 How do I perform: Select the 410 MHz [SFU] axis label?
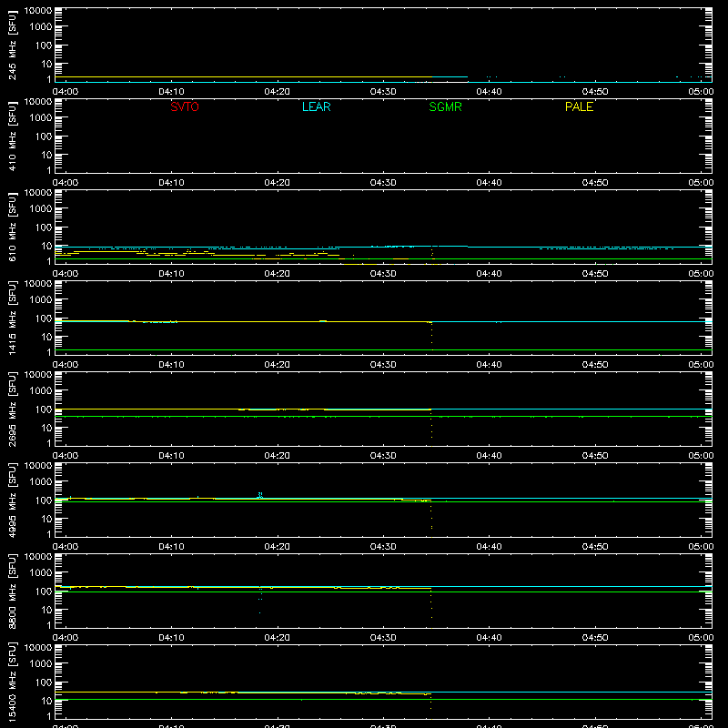click(x=13, y=136)
